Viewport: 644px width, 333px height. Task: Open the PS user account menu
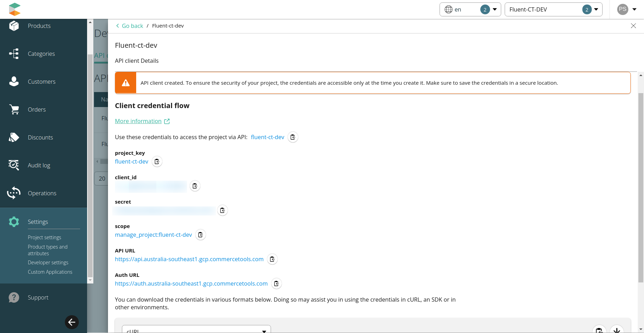click(627, 9)
